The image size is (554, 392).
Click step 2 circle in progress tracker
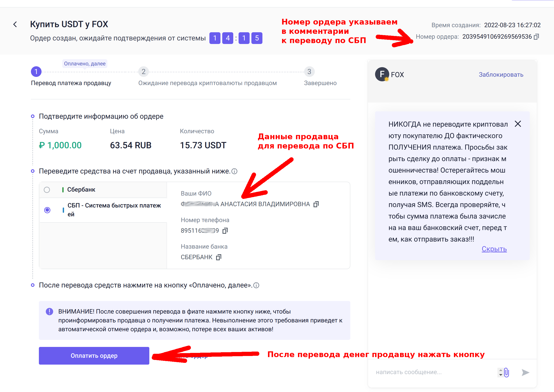click(143, 72)
